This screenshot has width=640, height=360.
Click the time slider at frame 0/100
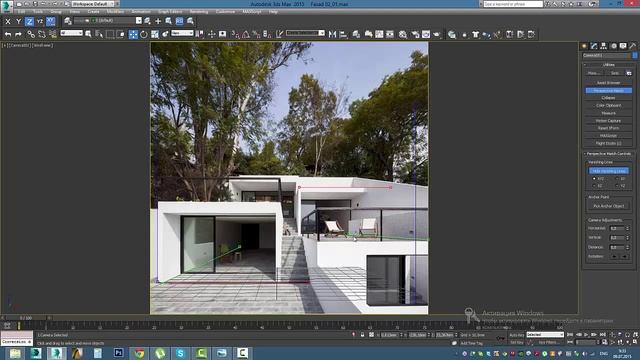click(26, 318)
